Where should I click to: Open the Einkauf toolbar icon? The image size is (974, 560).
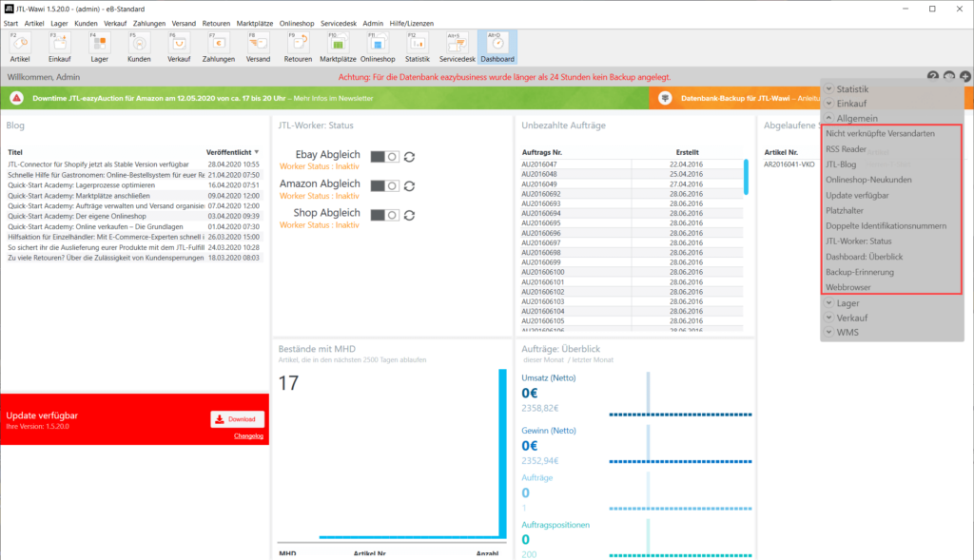click(x=59, y=46)
